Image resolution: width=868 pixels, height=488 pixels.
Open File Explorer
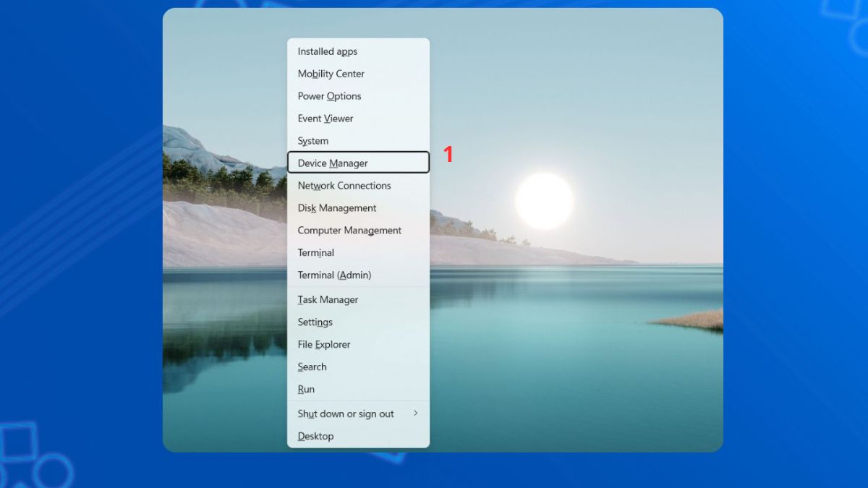(324, 345)
